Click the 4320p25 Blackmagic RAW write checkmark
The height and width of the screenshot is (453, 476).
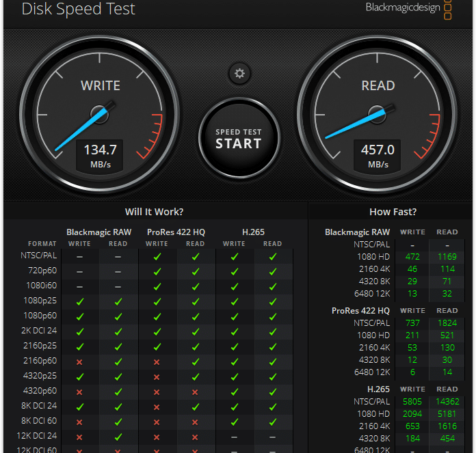click(x=80, y=376)
